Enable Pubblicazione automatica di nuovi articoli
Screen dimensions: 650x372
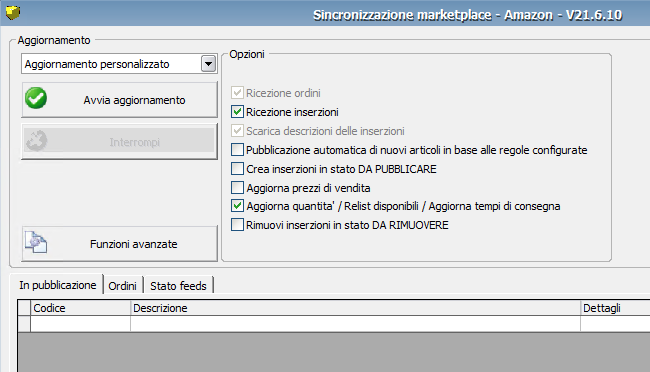[x=237, y=150]
